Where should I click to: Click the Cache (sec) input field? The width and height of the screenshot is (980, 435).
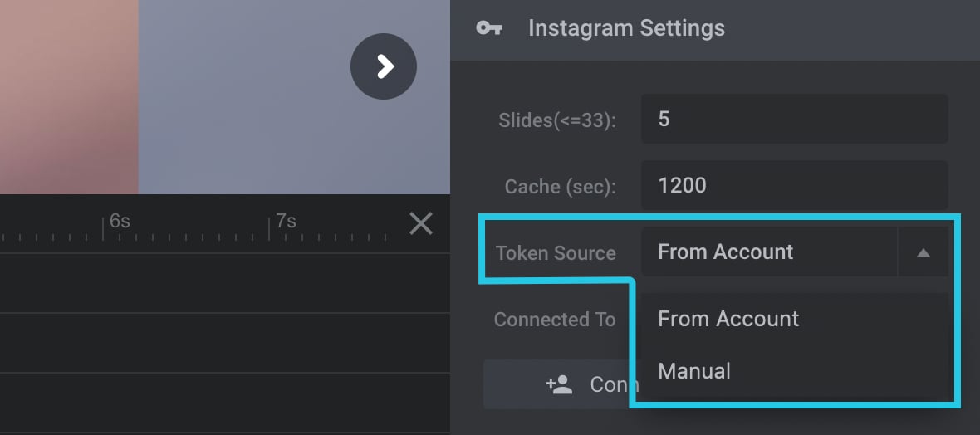(x=794, y=185)
